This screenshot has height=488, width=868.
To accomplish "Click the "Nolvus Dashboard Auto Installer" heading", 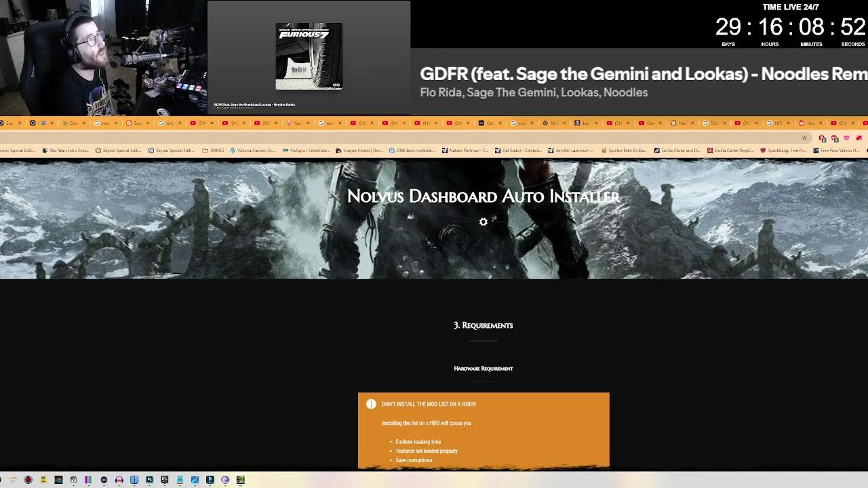I will 483,197.
